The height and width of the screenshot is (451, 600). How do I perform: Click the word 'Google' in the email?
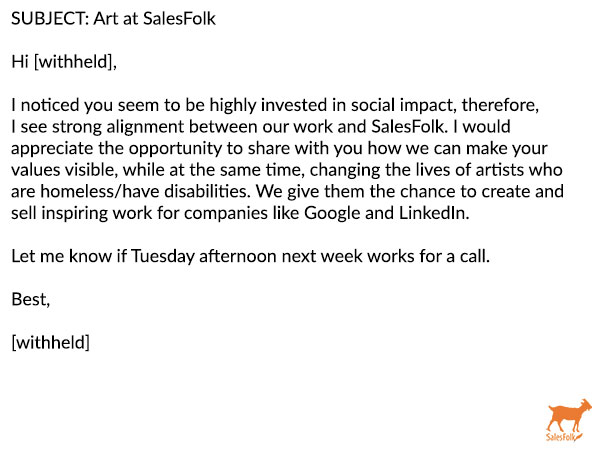332,213
